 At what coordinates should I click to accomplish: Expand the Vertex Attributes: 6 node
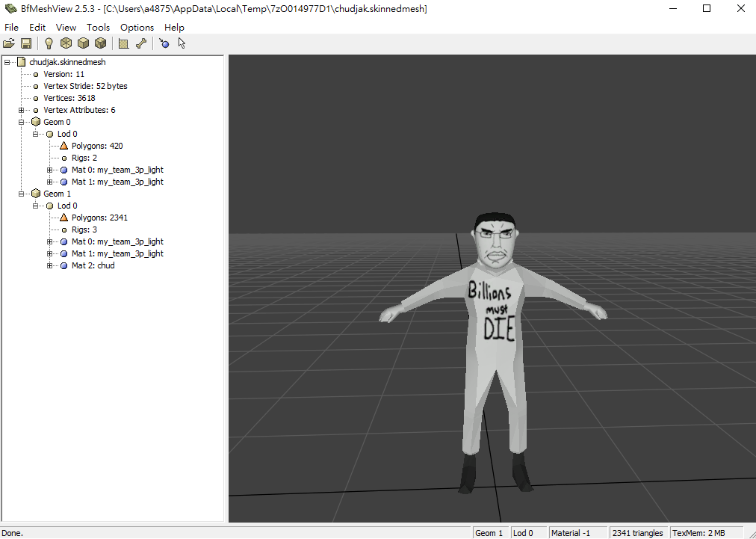tap(22, 110)
